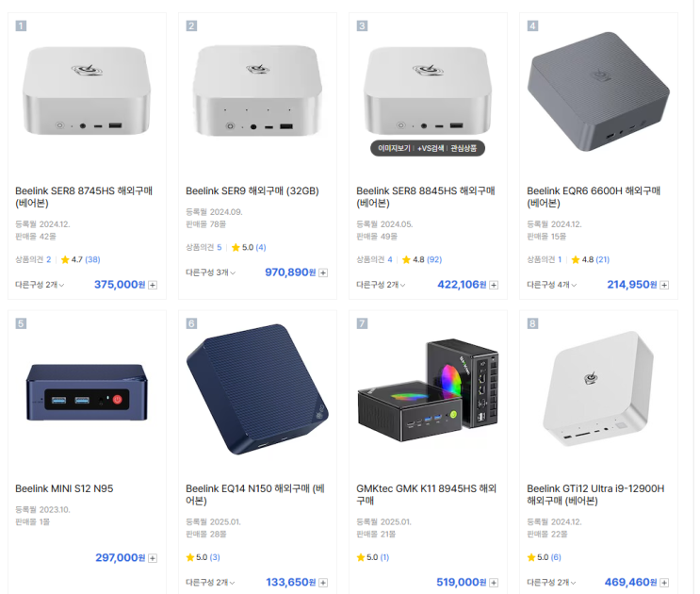The image size is (700, 594).
Task: Open Beelink MINI S12 N95 product title
Action: (x=64, y=488)
